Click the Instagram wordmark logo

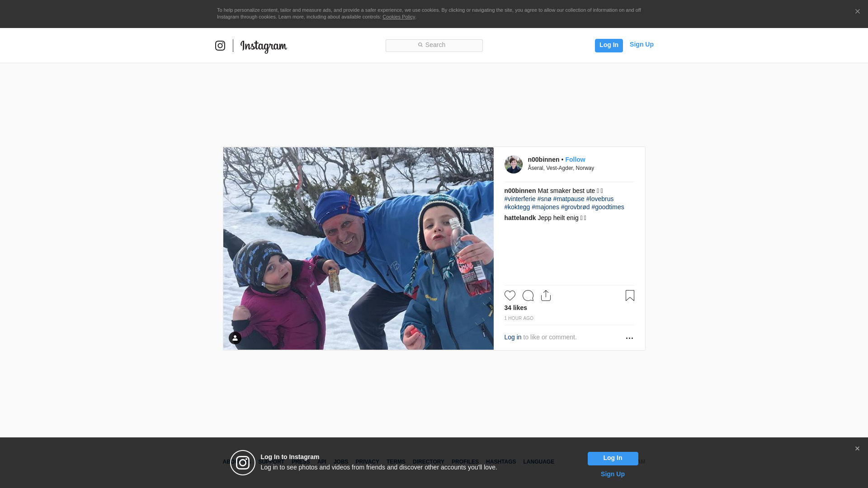[x=264, y=46]
